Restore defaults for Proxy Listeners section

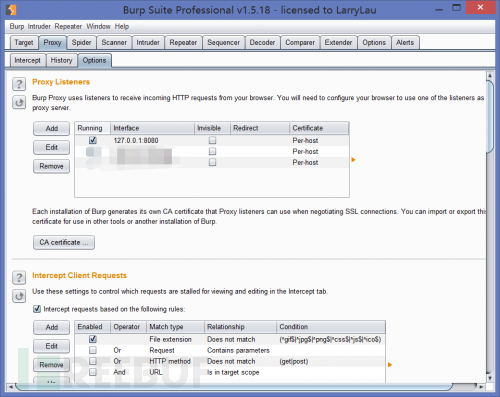click(19, 102)
